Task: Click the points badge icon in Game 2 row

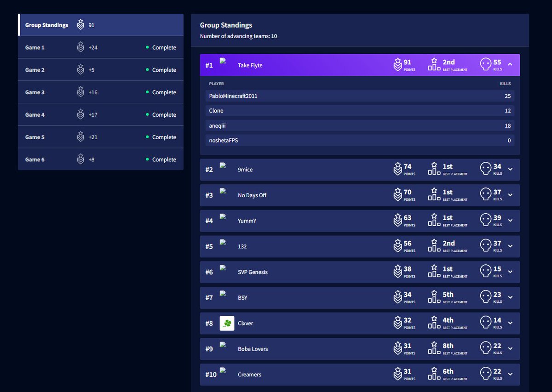Action: [80, 70]
